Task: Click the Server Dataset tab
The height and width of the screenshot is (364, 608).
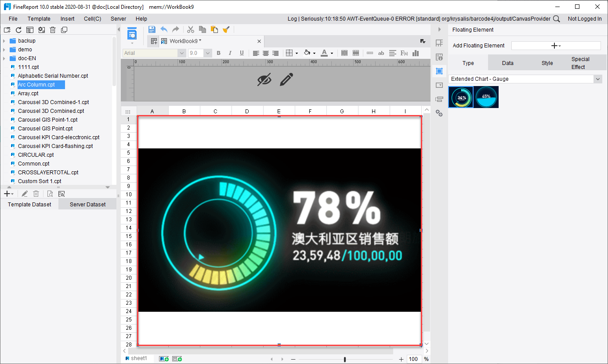Action: [87, 204]
